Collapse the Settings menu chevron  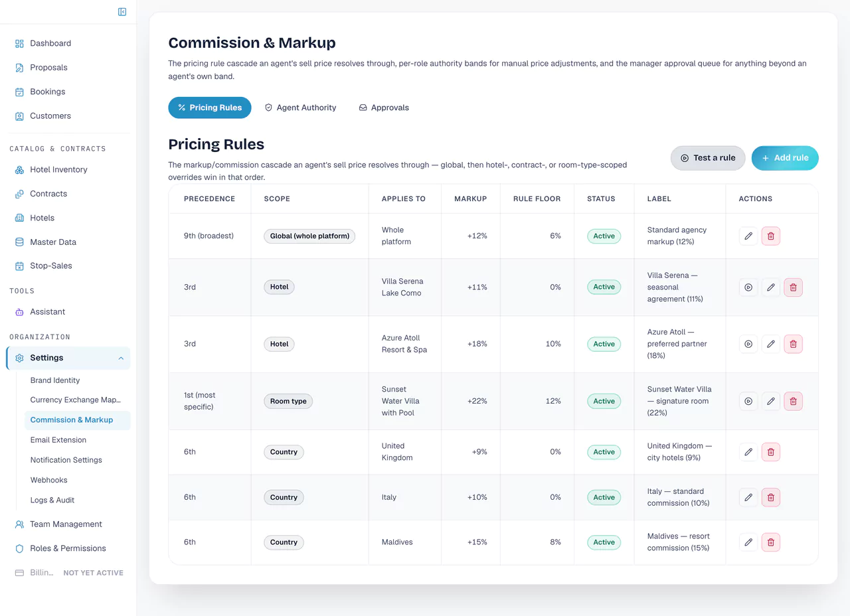tap(121, 358)
